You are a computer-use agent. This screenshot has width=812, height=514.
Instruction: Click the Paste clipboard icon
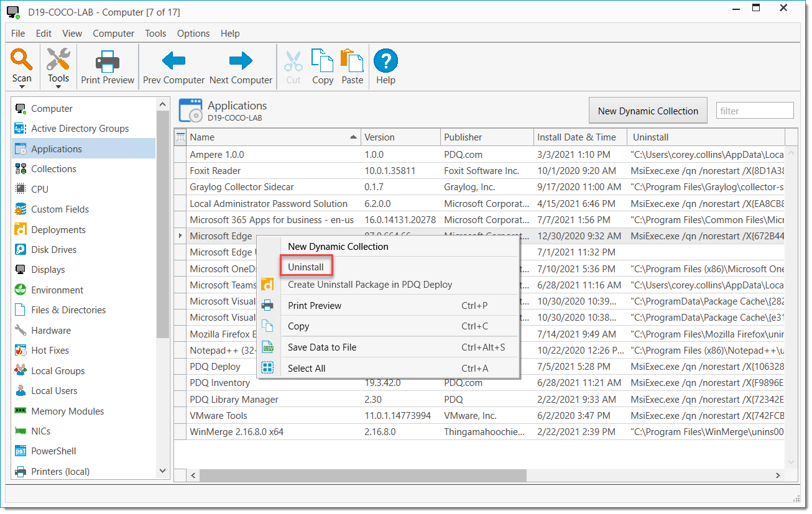(352, 60)
